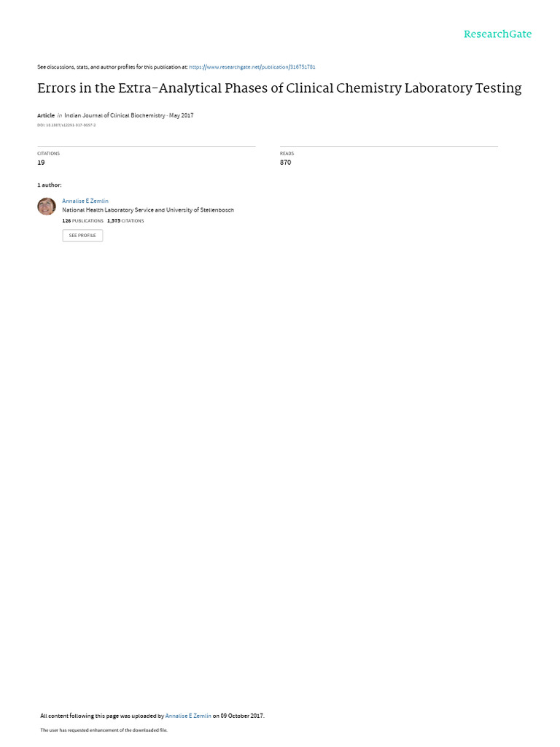Open Annalise E Zemlin author name link

[x=85, y=201]
